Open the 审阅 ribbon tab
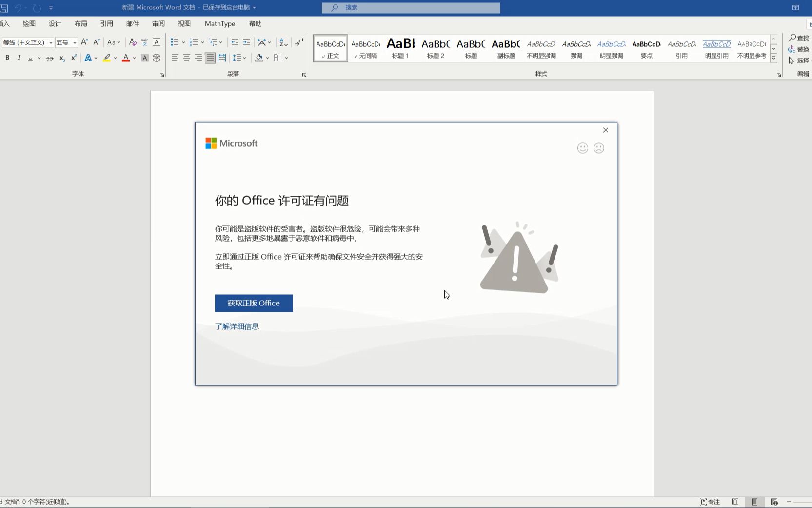The image size is (812, 508). pos(158,24)
